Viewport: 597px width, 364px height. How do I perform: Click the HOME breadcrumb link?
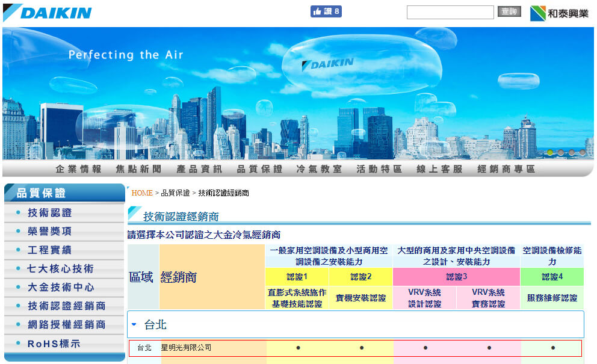(x=142, y=193)
